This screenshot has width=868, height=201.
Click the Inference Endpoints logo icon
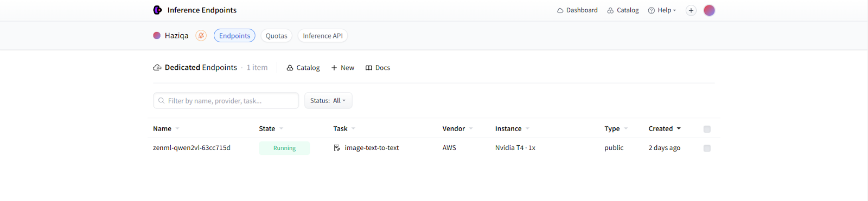(157, 10)
